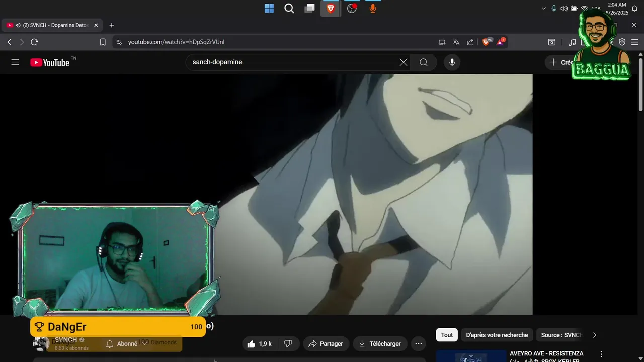Open the SVNCH channel avatar
Screen dimensions: 644x362
[41, 344]
